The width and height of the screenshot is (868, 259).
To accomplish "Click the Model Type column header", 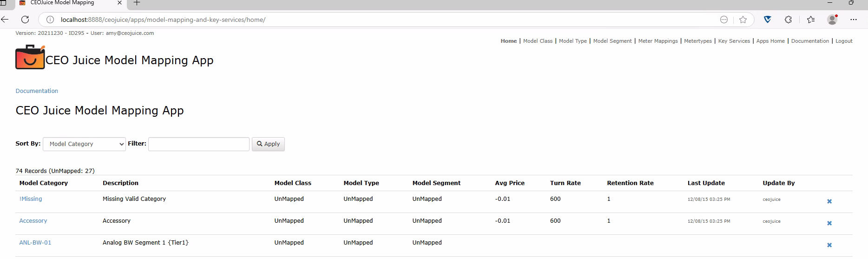I will coord(361,183).
